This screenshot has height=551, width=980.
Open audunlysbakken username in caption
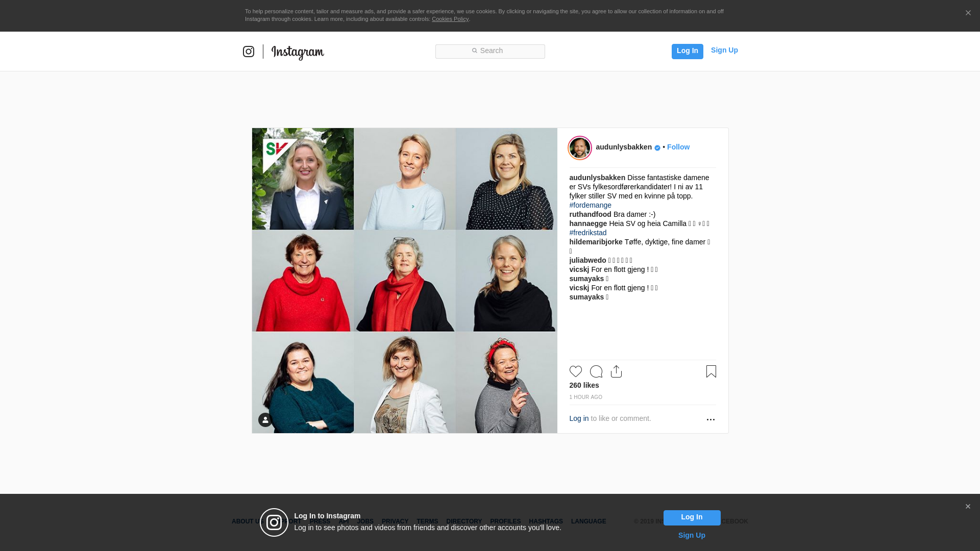597,178
